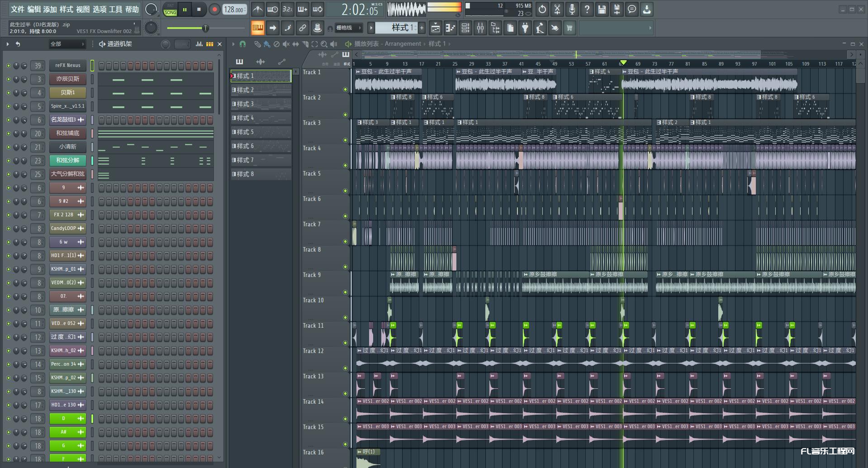Viewport: 868px width, 468px height.
Task: Toggle the playlist snap magnet icon
Action: (242, 44)
